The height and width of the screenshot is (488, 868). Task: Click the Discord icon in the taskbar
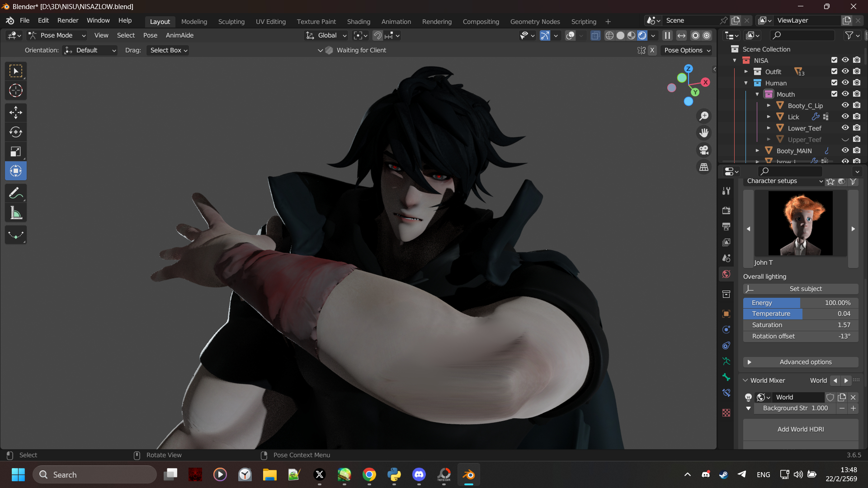point(419,474)
